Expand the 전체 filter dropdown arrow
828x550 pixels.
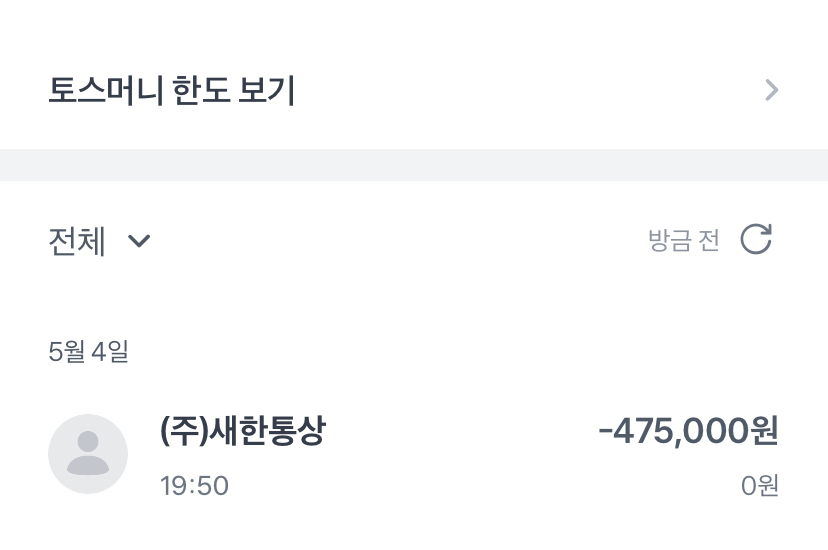139,241
